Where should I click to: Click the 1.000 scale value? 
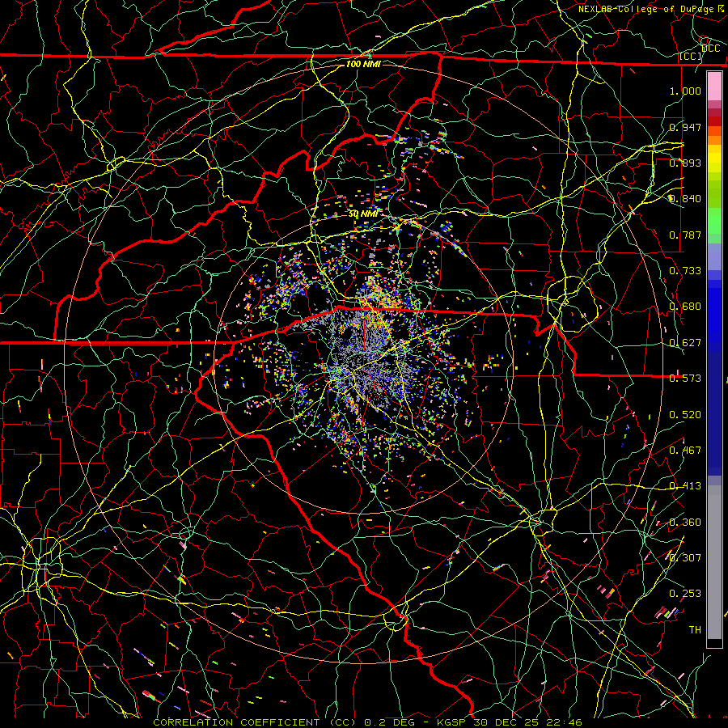coord(685,91)
